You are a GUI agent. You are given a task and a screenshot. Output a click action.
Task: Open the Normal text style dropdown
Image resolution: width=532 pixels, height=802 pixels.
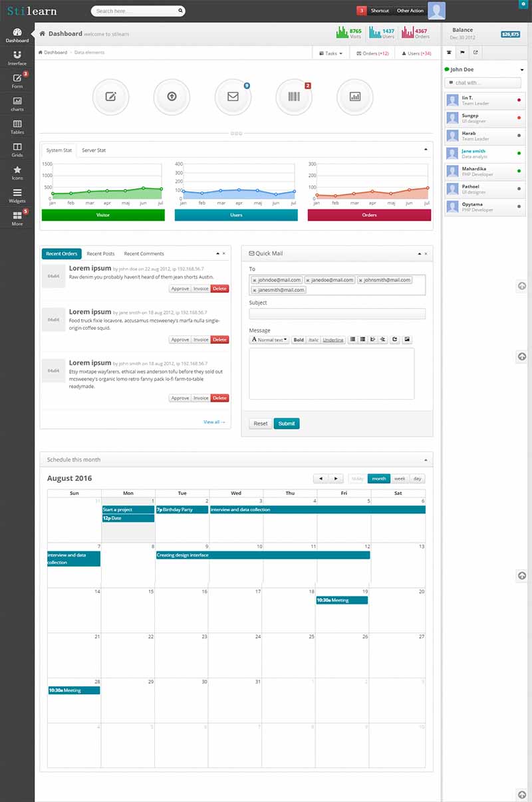[x=269, y=340]
